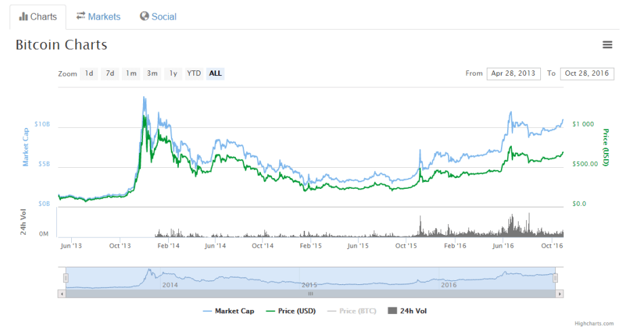
Task: Grab the navigator right range handle
Action: pos(555,278)
